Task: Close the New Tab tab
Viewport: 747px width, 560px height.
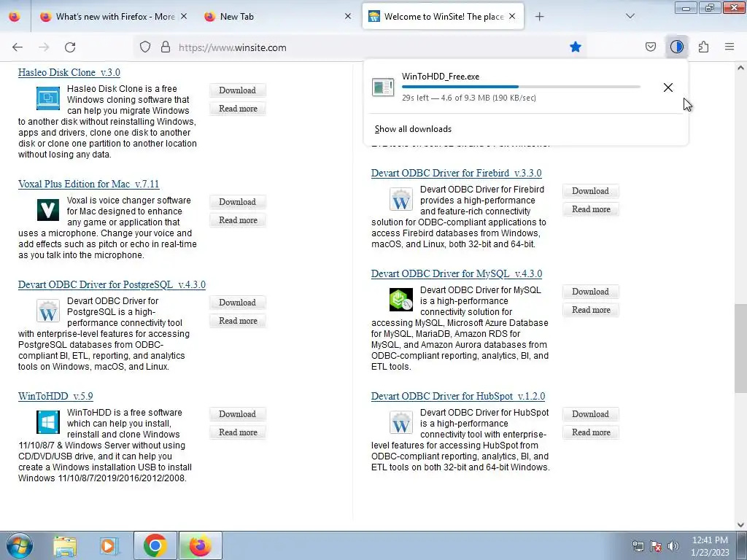Action: (348, 17)
